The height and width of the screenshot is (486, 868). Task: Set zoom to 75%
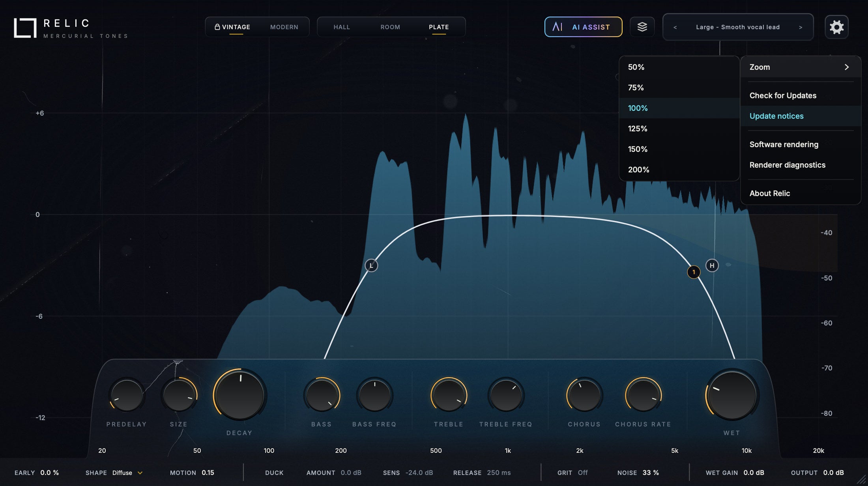click(x=679, y=88)
